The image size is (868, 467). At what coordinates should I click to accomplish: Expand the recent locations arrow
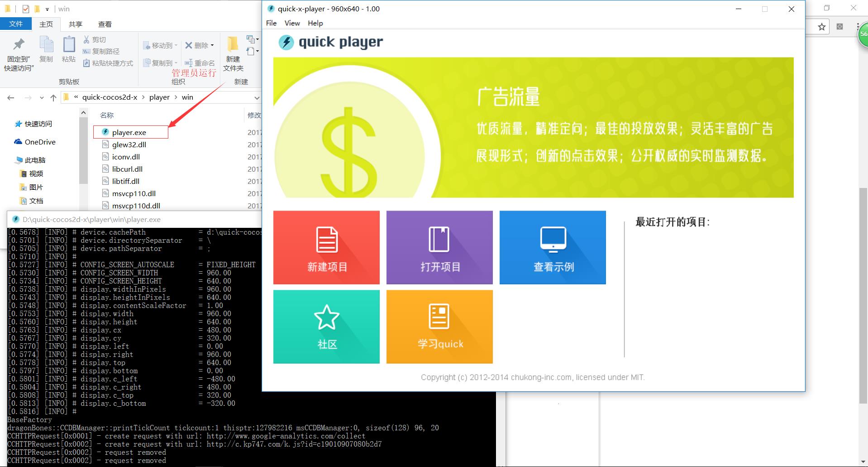tap(42, 97)
